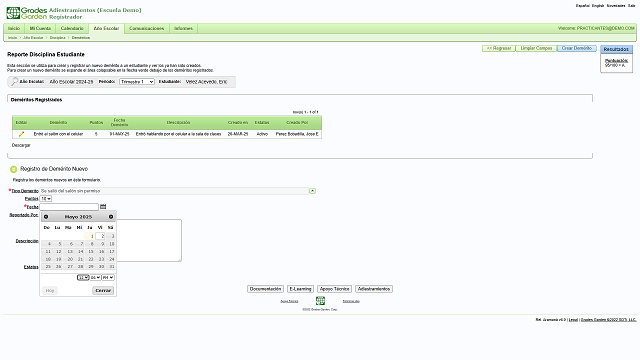The height and width of the screenshot is (360, 640).
Task: Click the Cerrar button in date picker
Action: pyautogui.click(x=103, y=291)
